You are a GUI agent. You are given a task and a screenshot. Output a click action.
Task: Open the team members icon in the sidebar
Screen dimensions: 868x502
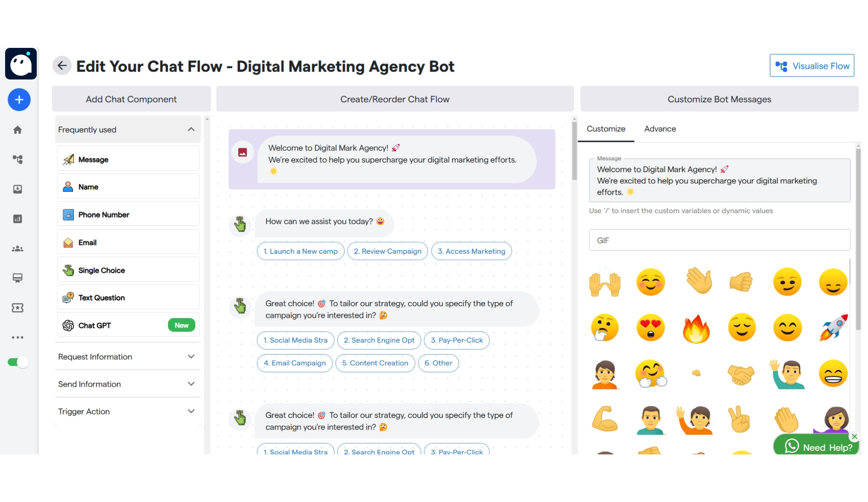pyautogui.click(x=18, y=249)
